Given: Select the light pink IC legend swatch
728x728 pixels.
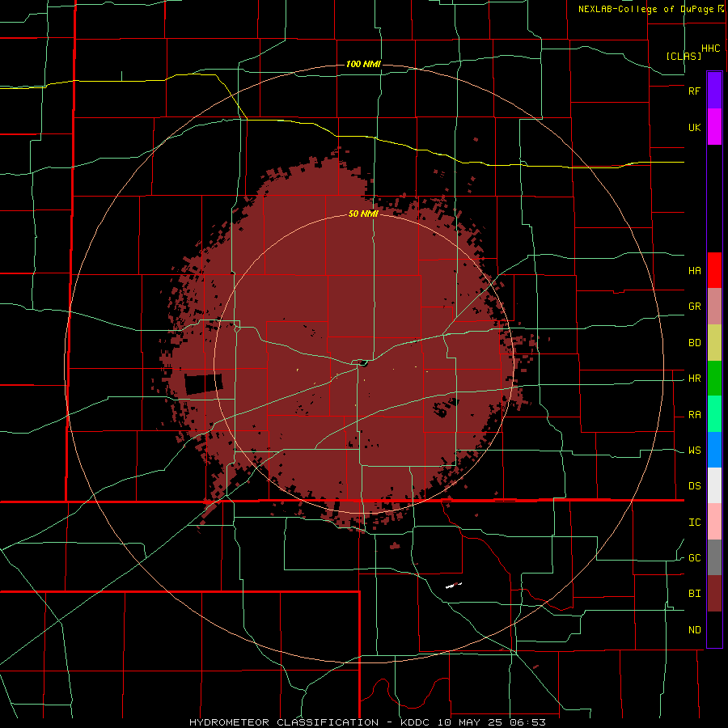Looking at the screenshot, I should [714, 522].
